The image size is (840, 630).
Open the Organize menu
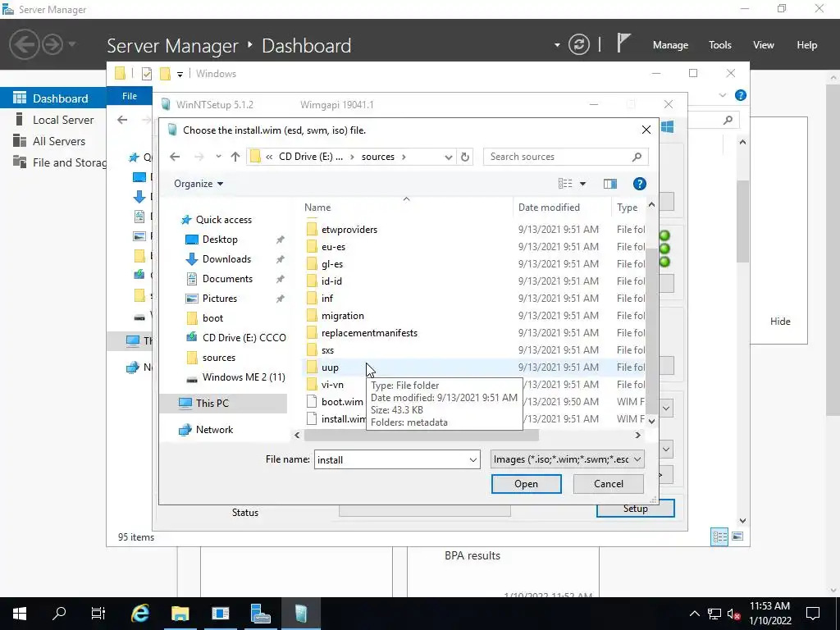tap(199, 184)
